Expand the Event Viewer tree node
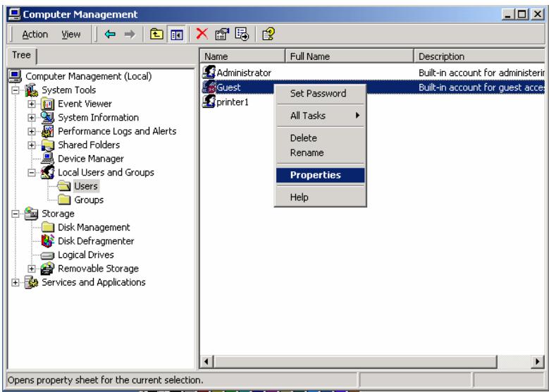The width and height of the screenshot is (549, 392). point(32,104)
